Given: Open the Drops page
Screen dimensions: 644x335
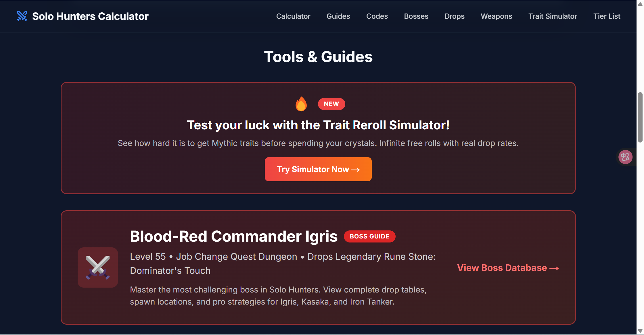Looking at the screenshot, I should coord(454,16).
